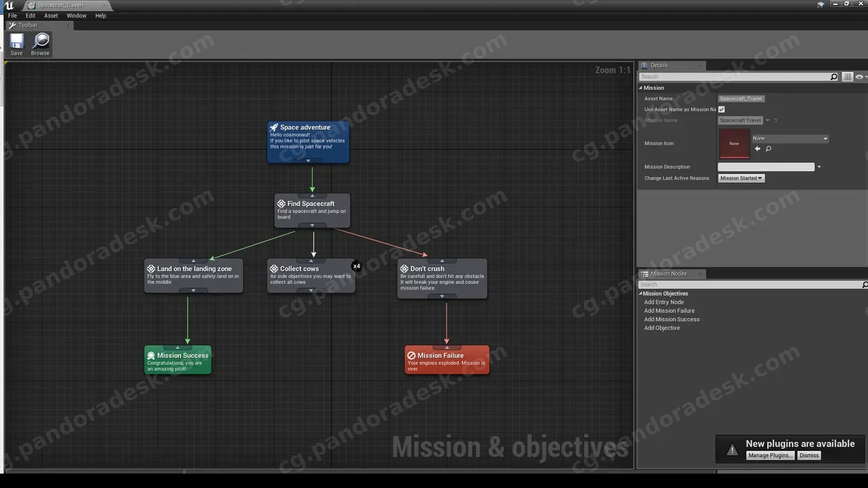Open the Asset menu
The width and height of the screenshot is (868, 488).
click(51, 16)
